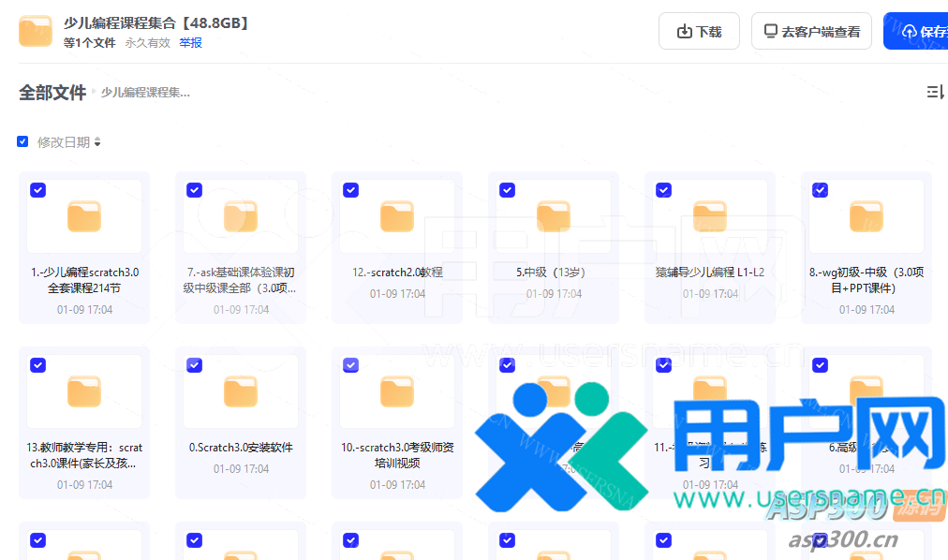Screen dimensions: 948x560
Task: Select the 8.-wg初级-中级（3.0项目+PPT课件) name
Action: point(867,280)
